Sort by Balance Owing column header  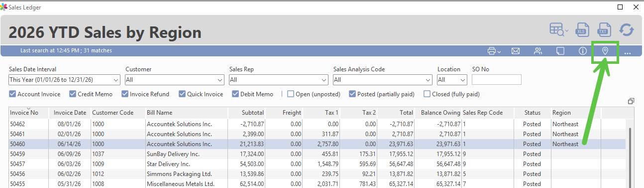coord(438,113)
